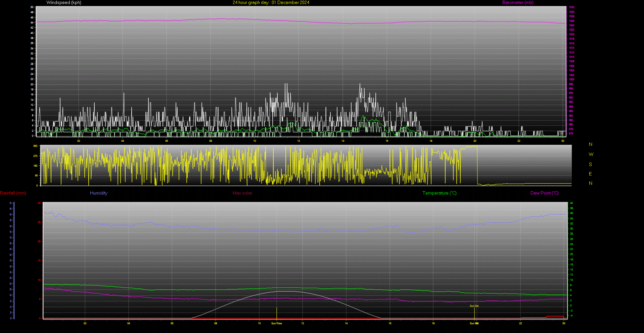Click the yellow Sun Rise marker line

tap(277, 313)
